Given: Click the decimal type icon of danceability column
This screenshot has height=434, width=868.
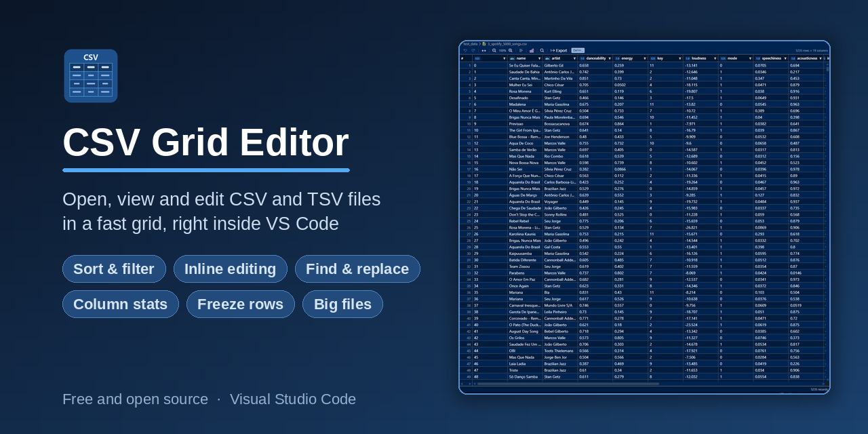Looking at the screenshot, I should (582, 58).
